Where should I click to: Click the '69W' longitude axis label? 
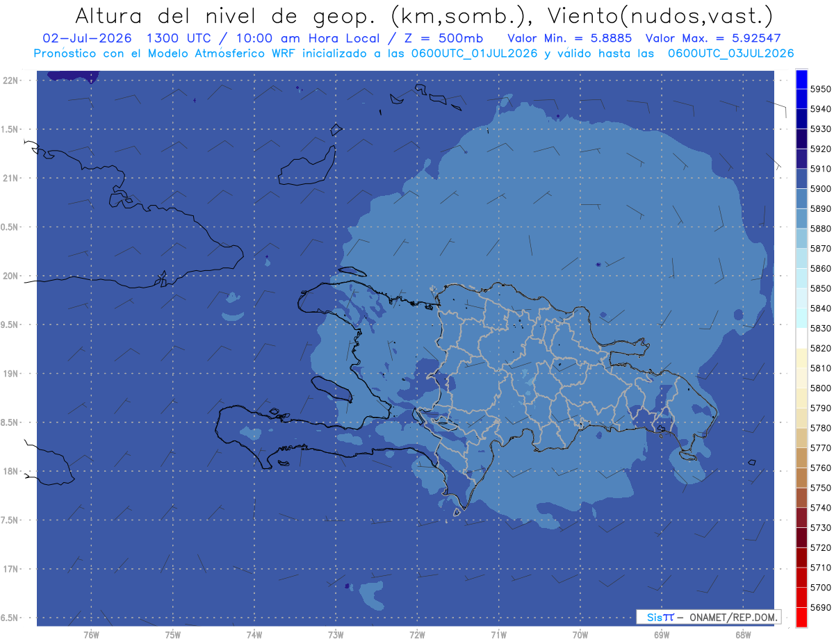(662, 635)
